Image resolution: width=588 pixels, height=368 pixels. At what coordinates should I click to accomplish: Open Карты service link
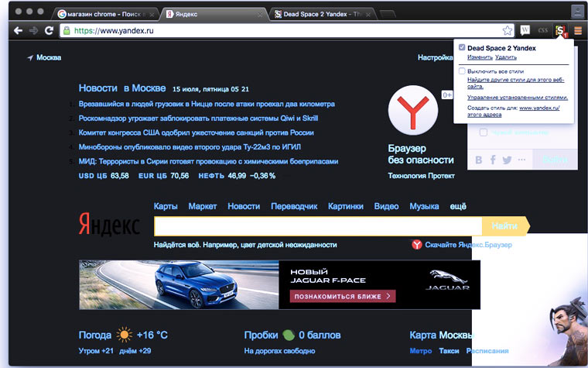point(166,206)
